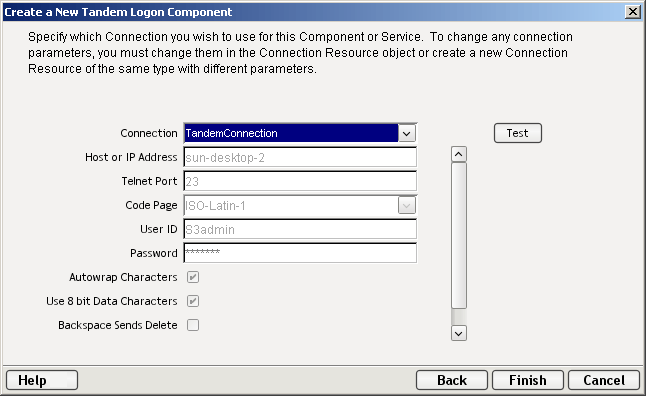Close the dialog with the X button
This screenshot has width=646, height=396.
[x=632, y=12]
